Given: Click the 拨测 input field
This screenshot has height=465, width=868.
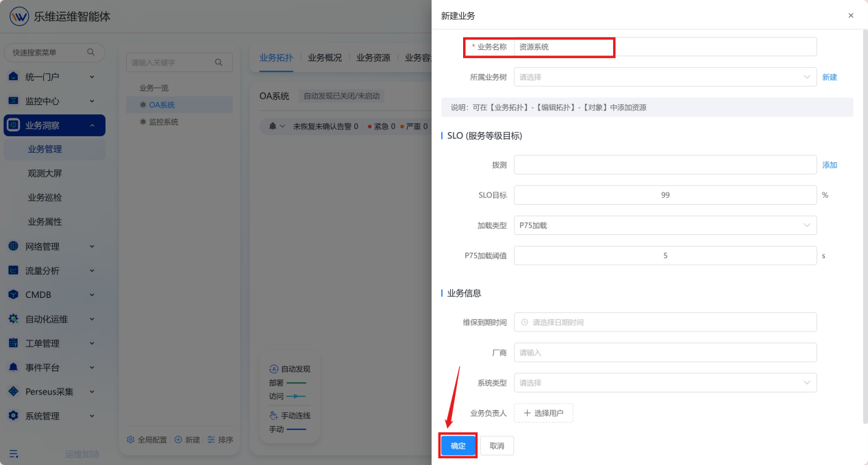Looking at the screenshot, I should [665, 165].
